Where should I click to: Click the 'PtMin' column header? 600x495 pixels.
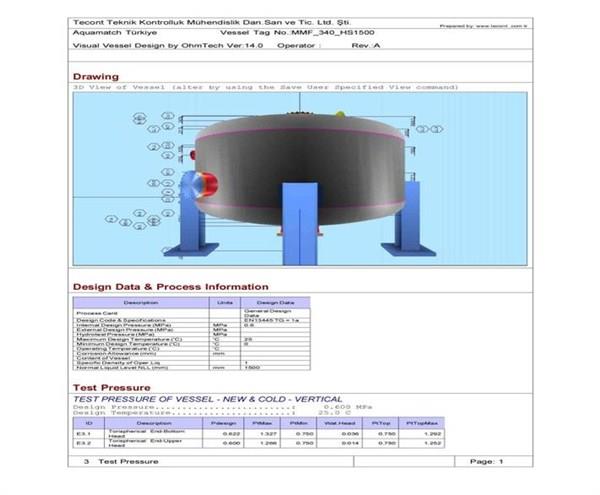click(299, 423)
